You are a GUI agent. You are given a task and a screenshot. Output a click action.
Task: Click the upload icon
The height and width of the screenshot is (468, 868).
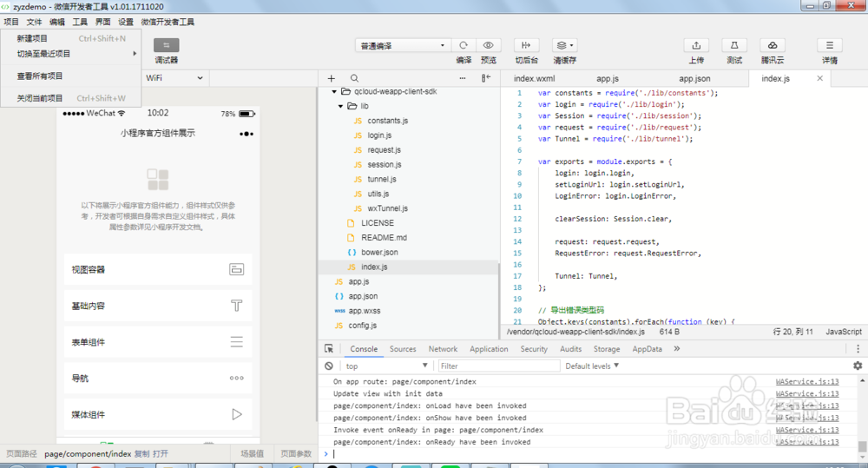[x=696, y=45]
